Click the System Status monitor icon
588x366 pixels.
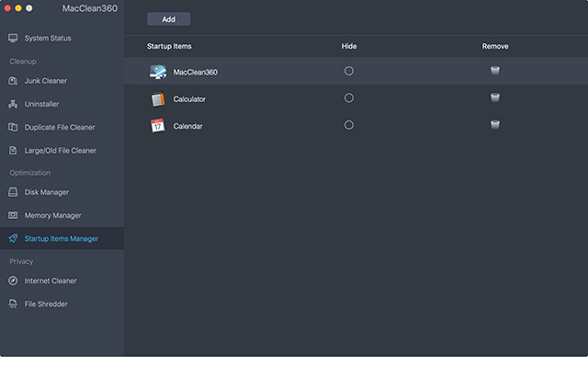coord(13,38)
